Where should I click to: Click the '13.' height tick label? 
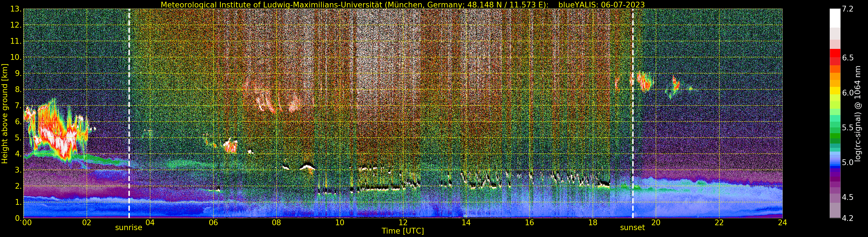click(x=16, y=9)
